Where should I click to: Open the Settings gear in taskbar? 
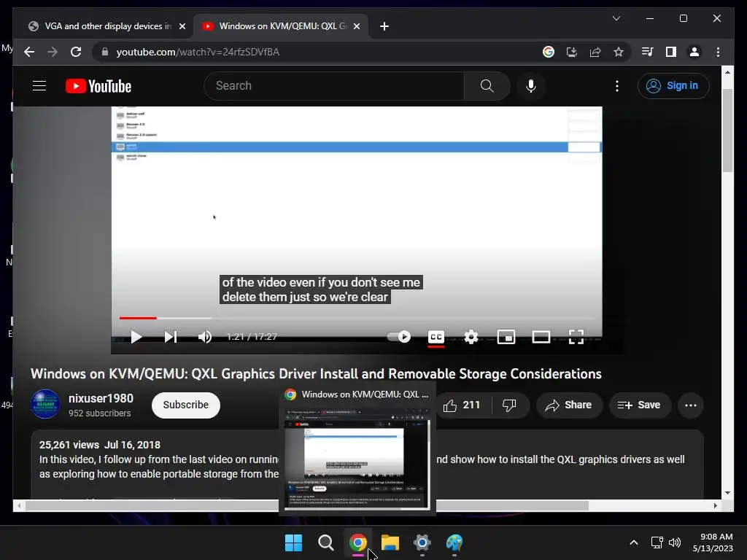422,542
